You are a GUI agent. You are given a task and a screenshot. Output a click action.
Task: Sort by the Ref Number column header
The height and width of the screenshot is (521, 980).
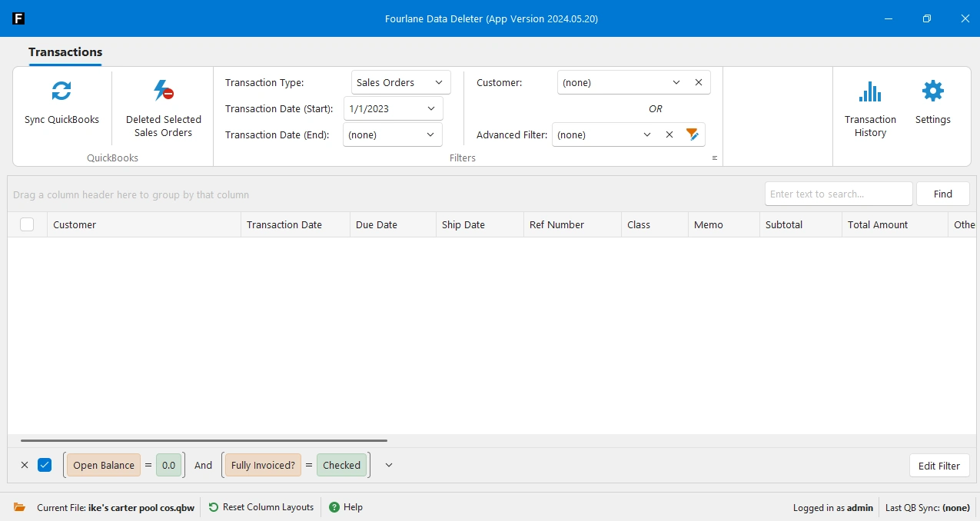click(573, 224)
